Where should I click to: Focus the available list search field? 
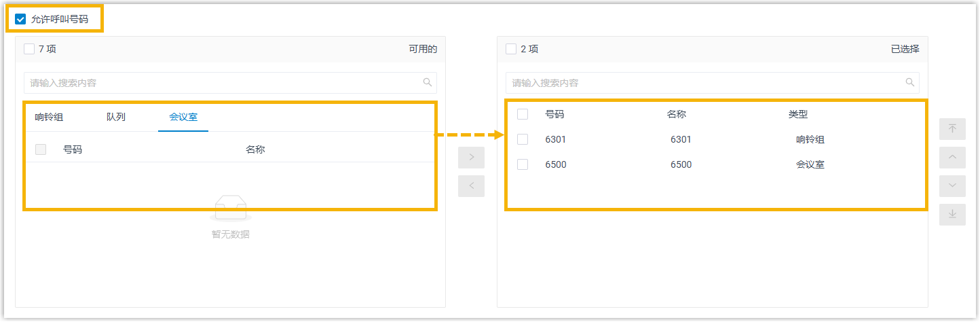(x=224, y=83)
